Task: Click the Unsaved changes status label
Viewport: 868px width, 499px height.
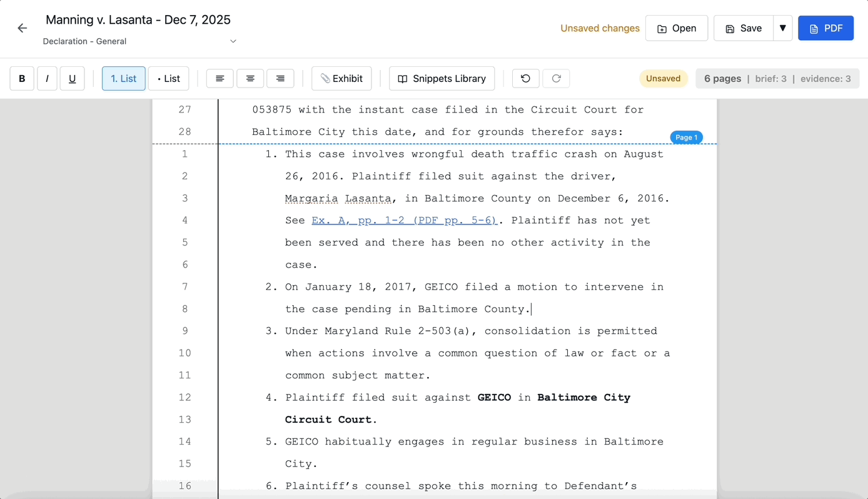Action: pos(600,28)
